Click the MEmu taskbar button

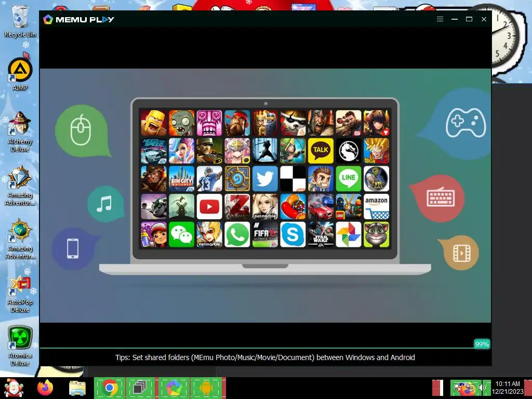(174, 388)
